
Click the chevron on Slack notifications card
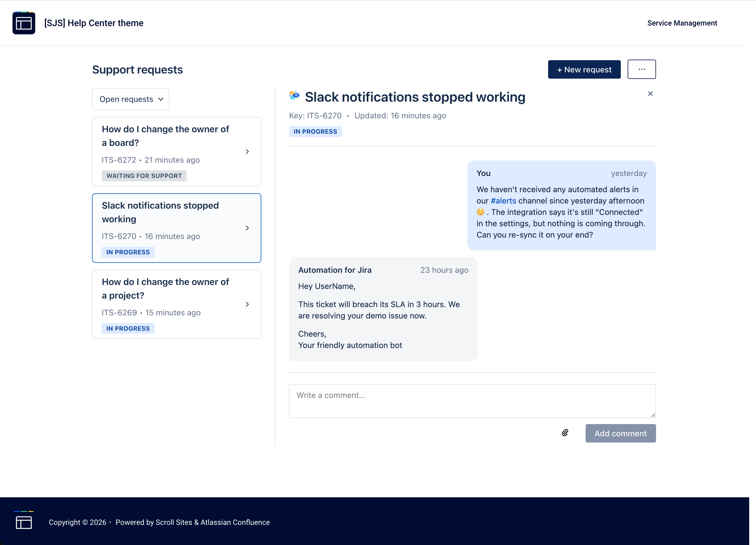[x=247, y=228]
